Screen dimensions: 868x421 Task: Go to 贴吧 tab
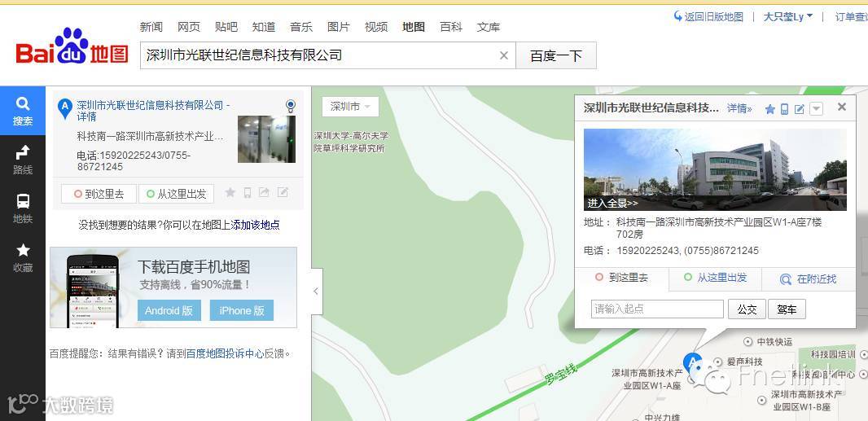point(226,27)
